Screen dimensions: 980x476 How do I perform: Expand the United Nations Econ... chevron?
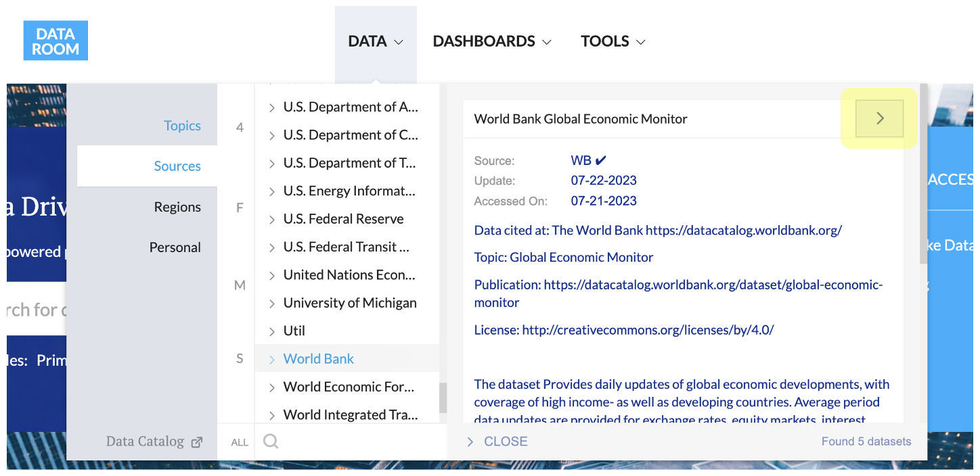point(271,275)
